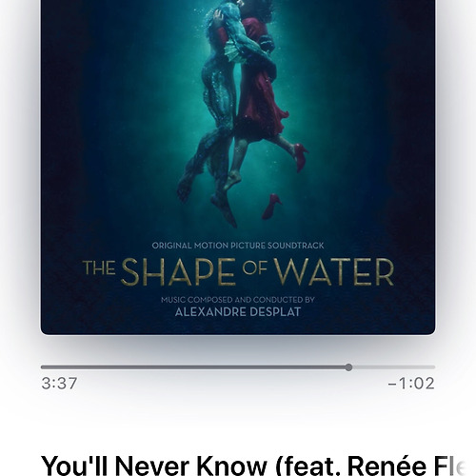Tap the You'll Never Know song title
This screenshot has height=476, width=476.
tap(253, 466)
